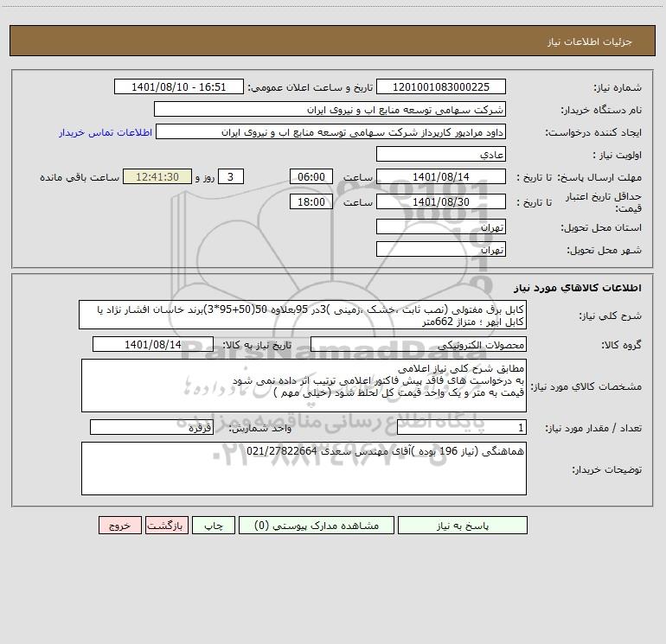This screenshot has height=644, width=666.
Task: Click the جزئیات اطلاعات نیاز header title
Action: point(590,41)
